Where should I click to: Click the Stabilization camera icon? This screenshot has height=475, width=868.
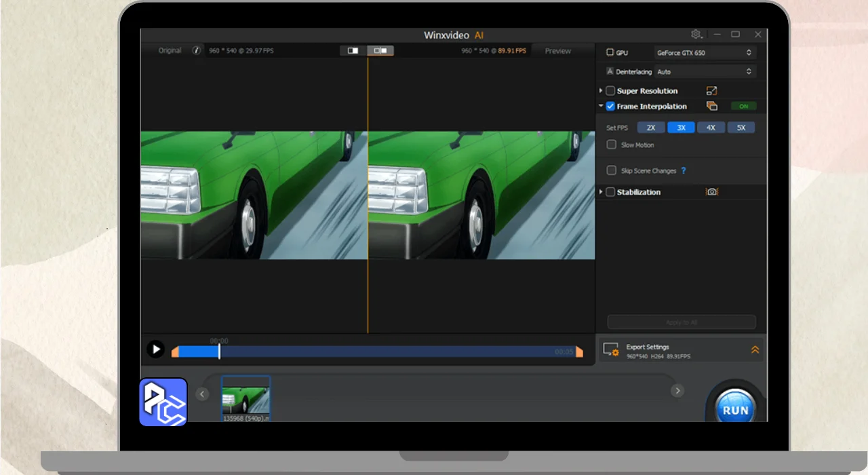[711, 192]
